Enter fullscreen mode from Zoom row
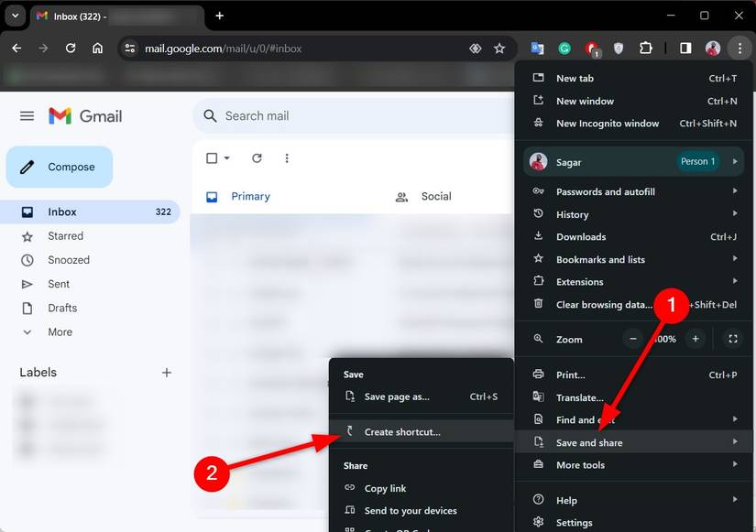This screenshot has width=756, height=532. (732, 339)
